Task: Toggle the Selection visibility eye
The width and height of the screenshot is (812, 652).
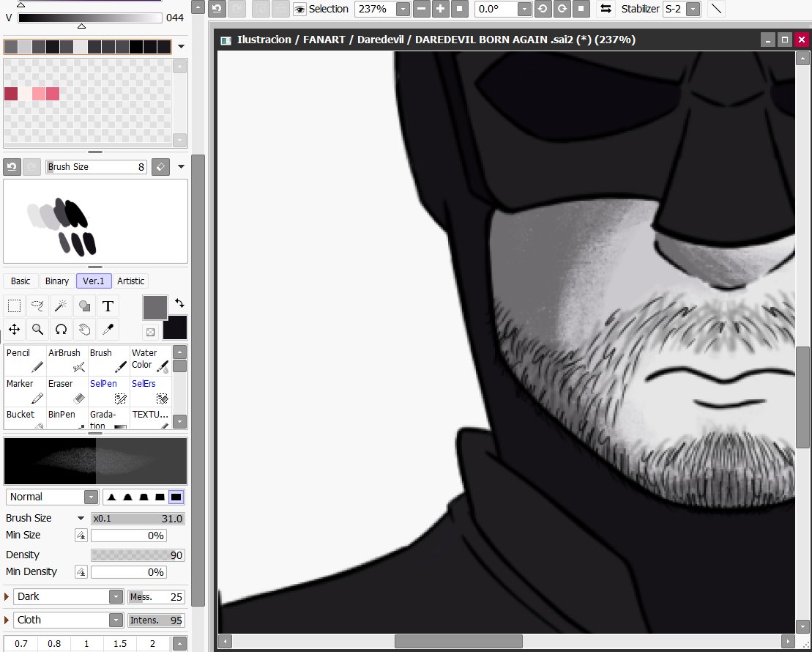Action: coord(299,10)
